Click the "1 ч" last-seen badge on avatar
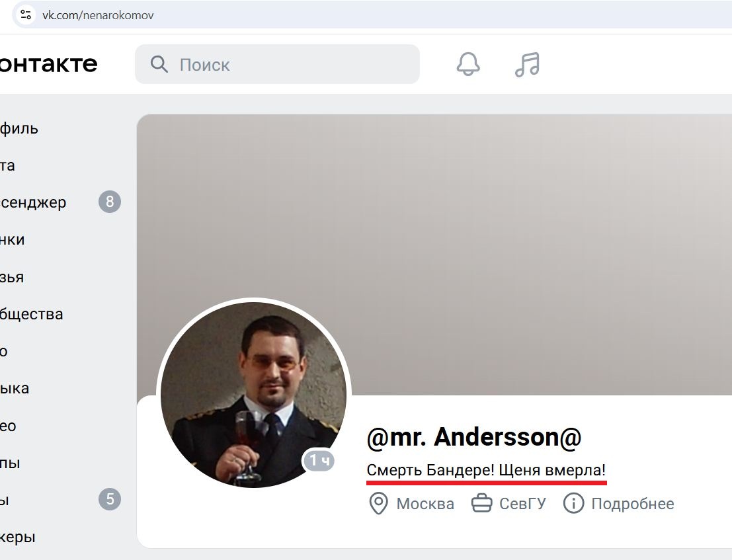Screen dimensions: 732x560 pyautogui.click(x=319, y=460)
